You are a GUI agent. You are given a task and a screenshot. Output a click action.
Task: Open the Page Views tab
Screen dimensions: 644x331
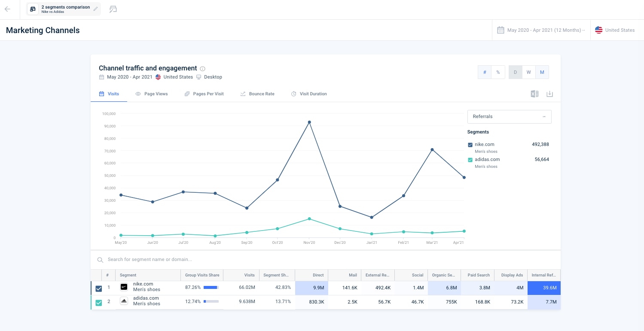[x=152, y=94]
